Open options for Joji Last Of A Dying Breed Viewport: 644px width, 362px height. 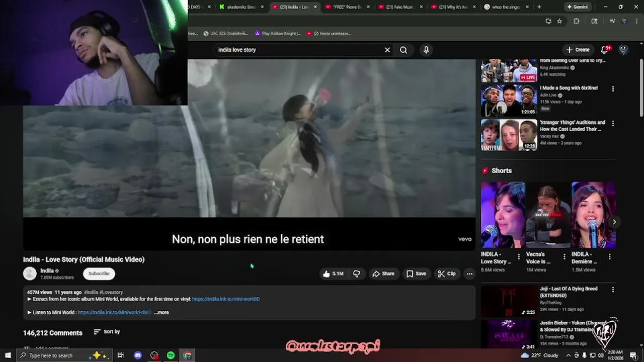coord(613,290)
